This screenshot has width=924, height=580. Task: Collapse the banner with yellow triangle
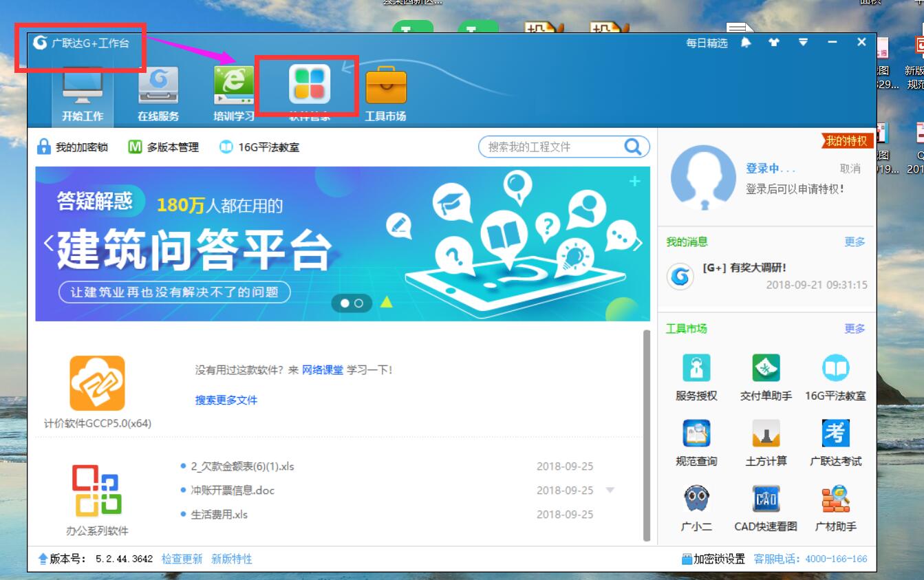[387, 301]
